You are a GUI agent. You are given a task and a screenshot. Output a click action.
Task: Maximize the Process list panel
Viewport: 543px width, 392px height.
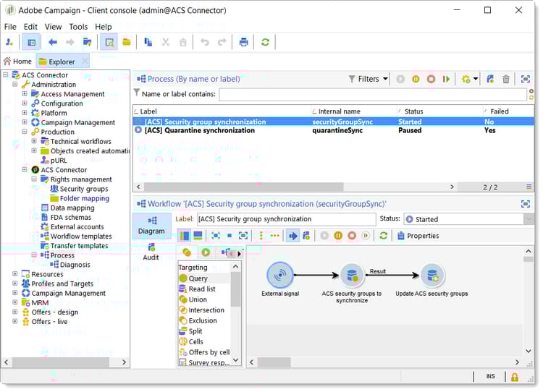click(526, 80)
